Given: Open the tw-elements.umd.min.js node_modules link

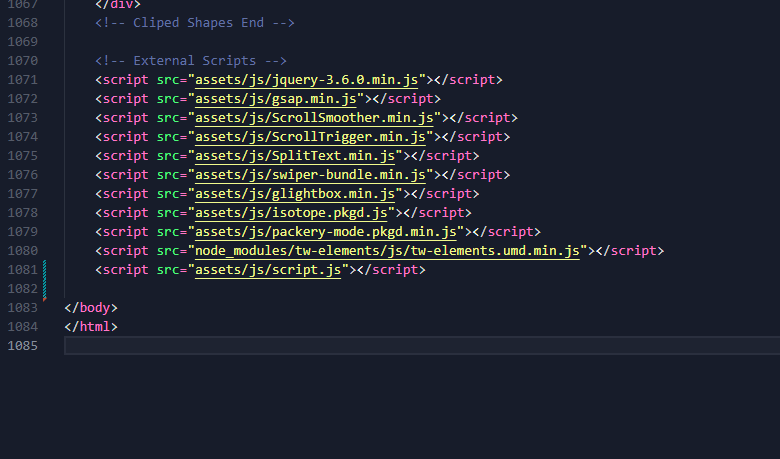Looking at the screenshot, I should coord(388,251).
